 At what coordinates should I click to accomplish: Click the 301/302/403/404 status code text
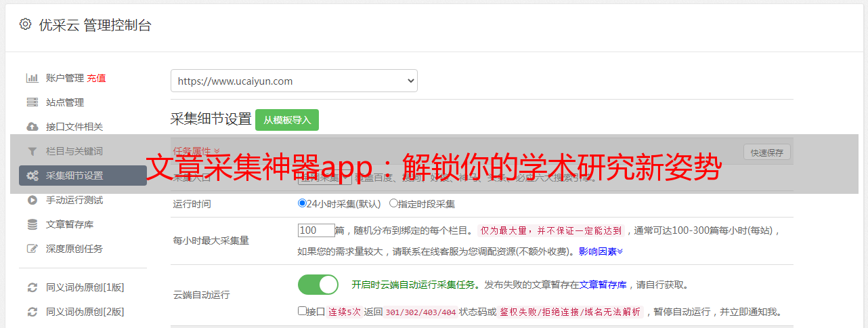[x=420, y=312]
